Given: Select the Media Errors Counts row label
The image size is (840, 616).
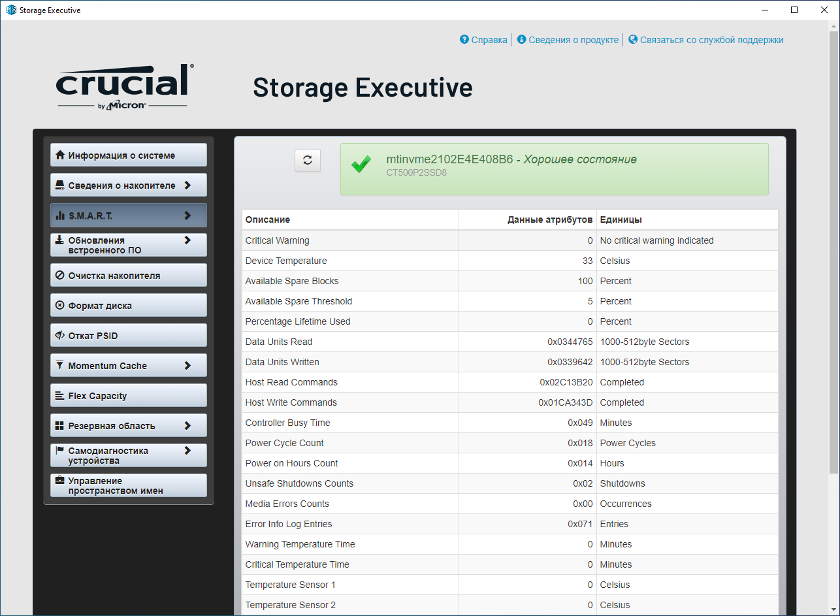Looking at the screenshot, I should tap(287, 504).
